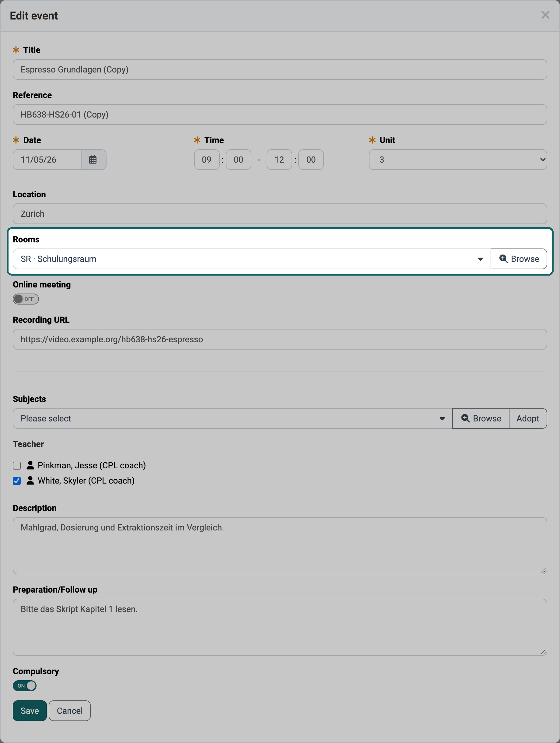Cancel editing the event
Screen dimensions: 560x743
pyautogui.click(x=69, y=711)
